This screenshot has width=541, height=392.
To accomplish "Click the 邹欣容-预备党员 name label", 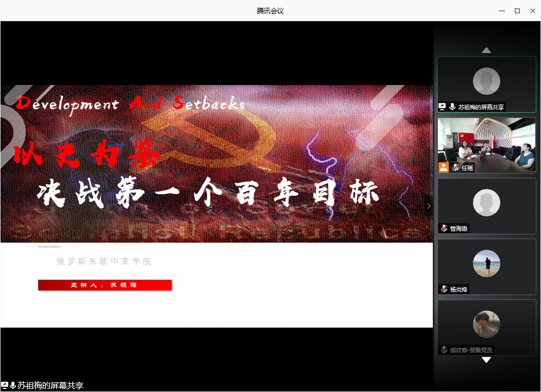I will (471, 350).
